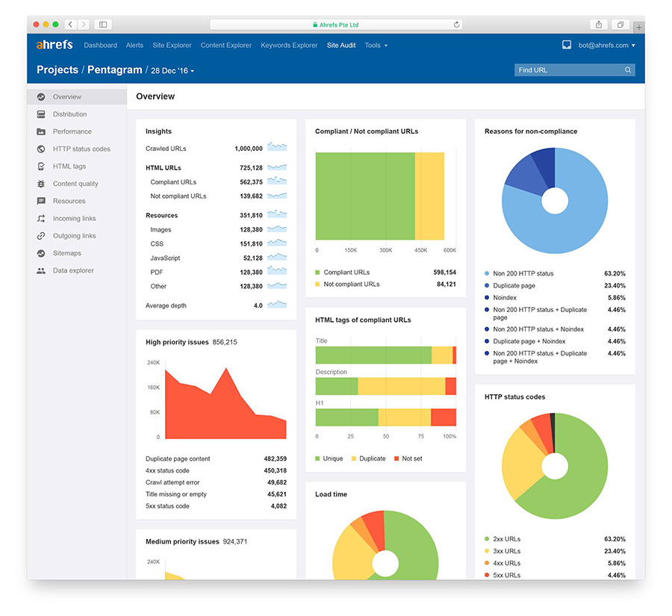Switch to the Site Explorer menu
The width and height of the screenshot is (672, 616).
172,45
